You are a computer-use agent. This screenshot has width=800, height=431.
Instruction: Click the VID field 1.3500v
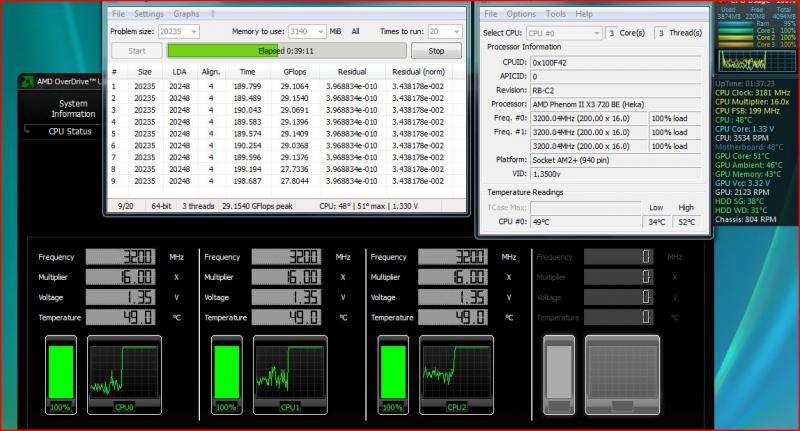click(616, 174)
